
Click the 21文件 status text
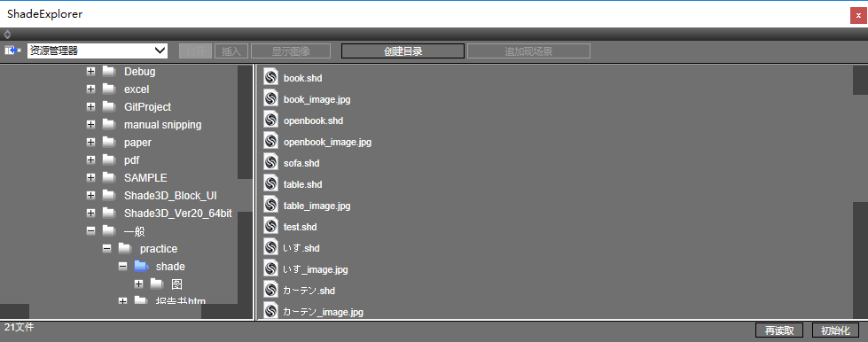20,327
